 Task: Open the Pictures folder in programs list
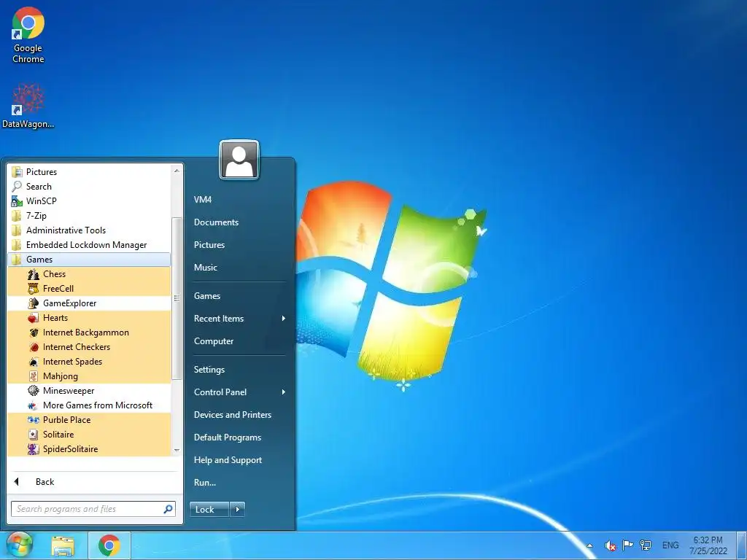[88, 172]
